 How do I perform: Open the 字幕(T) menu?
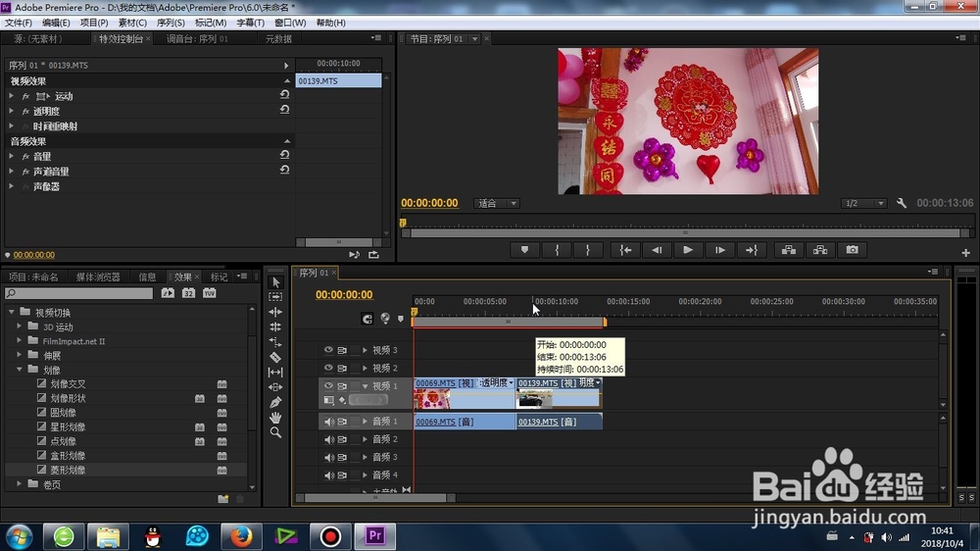coord(250,23)
